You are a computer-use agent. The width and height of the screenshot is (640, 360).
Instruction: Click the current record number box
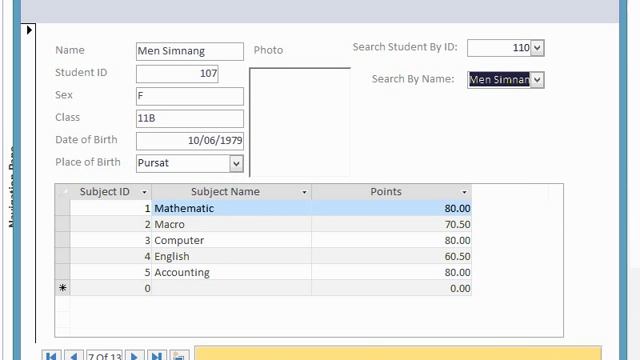pos(104,356)
